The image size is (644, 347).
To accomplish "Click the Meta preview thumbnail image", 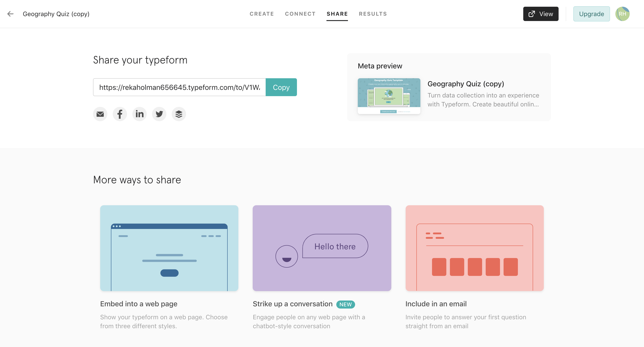I will point(389,96).
